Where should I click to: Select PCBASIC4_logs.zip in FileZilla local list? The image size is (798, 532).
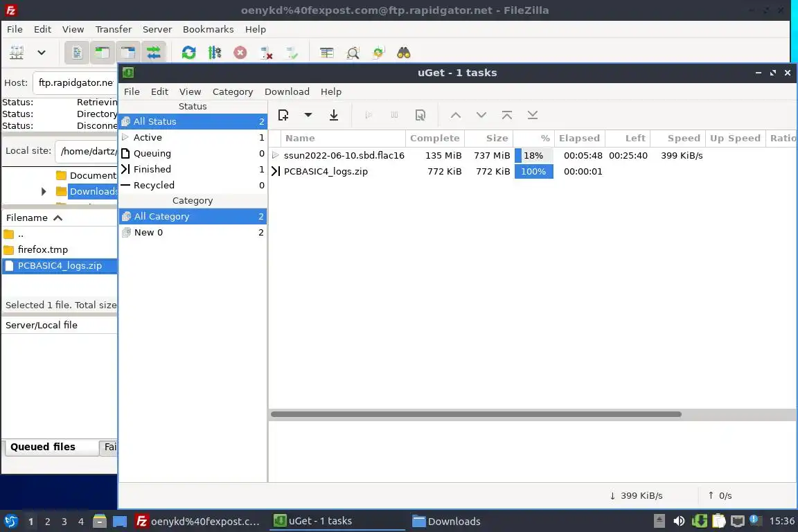(x=59, y=266)
